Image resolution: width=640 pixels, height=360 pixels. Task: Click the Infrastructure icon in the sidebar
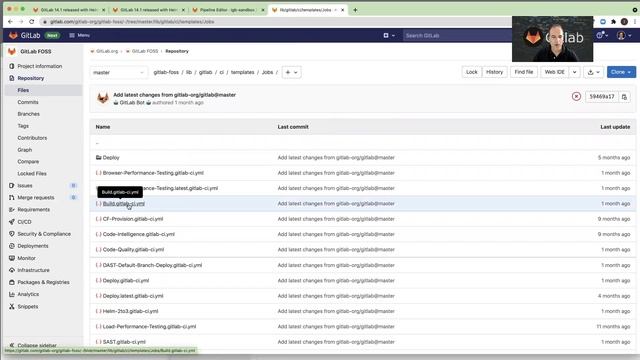pos(11,270)
